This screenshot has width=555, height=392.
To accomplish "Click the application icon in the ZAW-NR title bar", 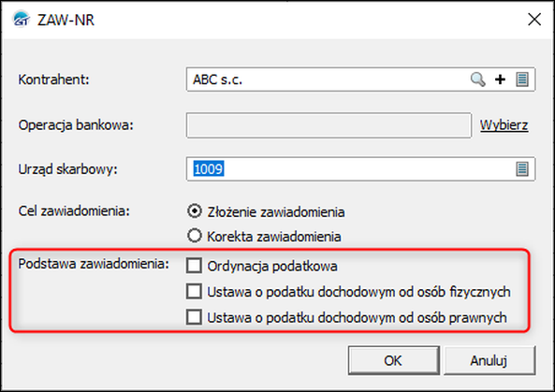I will [x=21, y=19].
